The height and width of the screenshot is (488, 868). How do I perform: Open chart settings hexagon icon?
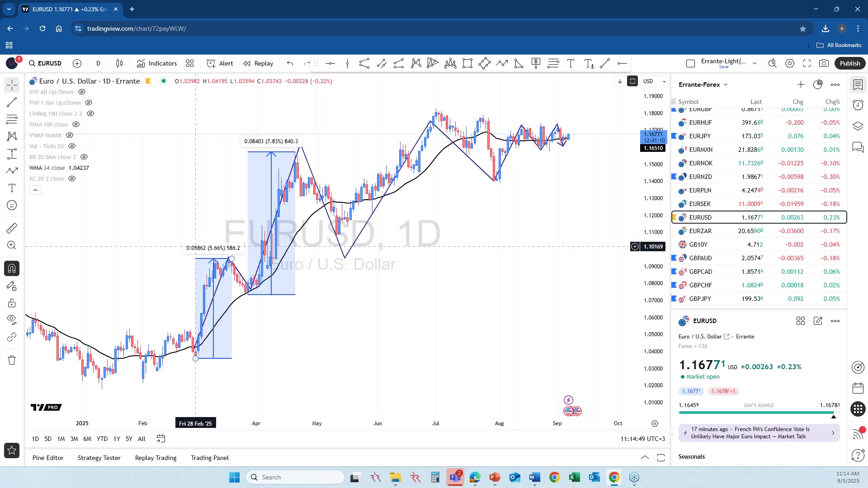[x=790, y=63]
